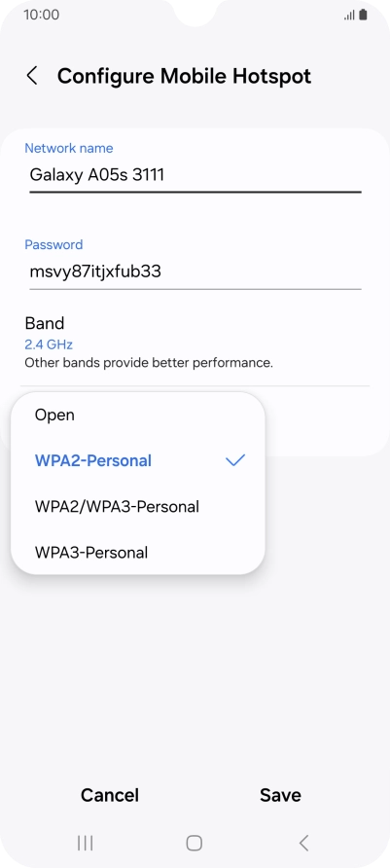Tap the signal strength status icon
The width and height of the screenshot is (390, 868).
point(349,15)
